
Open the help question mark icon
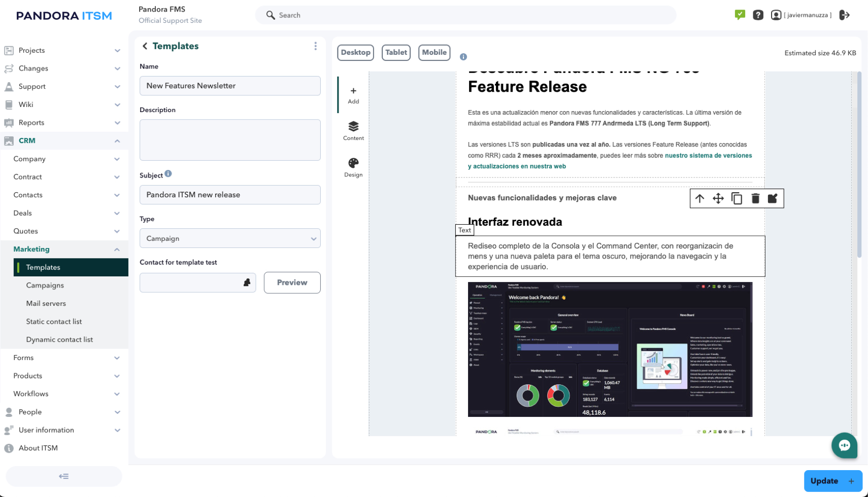pos(758,15)
